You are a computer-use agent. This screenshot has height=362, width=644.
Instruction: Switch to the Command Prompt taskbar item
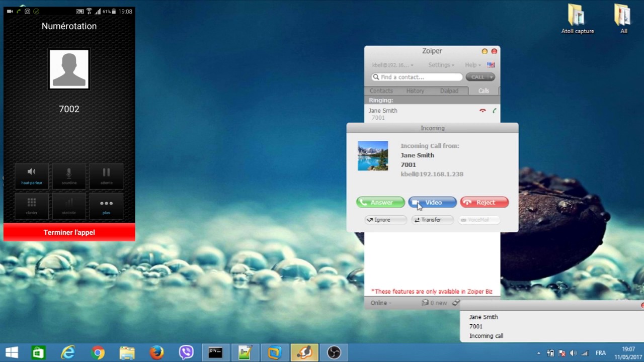215,352
